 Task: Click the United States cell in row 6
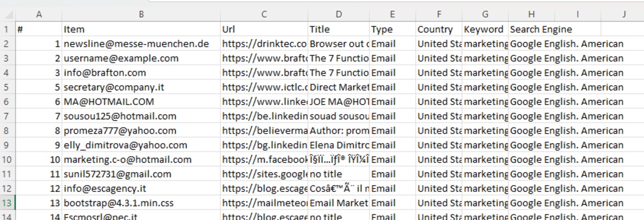click(439, 101)
